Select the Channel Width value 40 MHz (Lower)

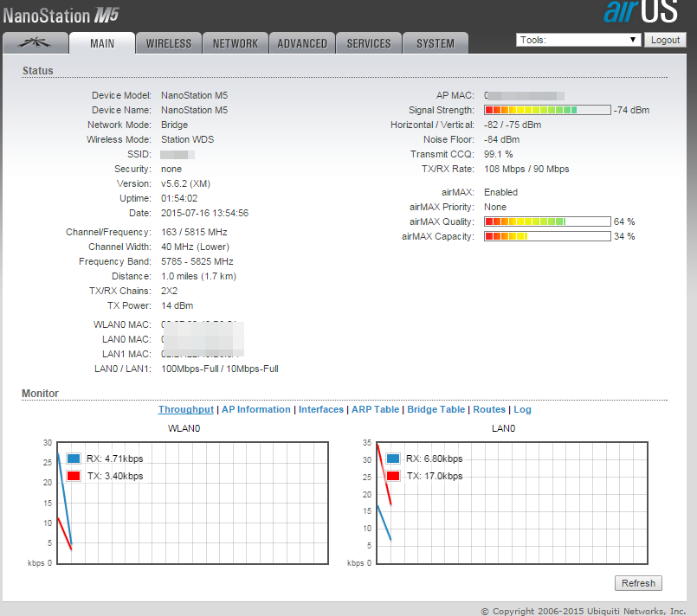pyautogui.click(x=195, y=247)
